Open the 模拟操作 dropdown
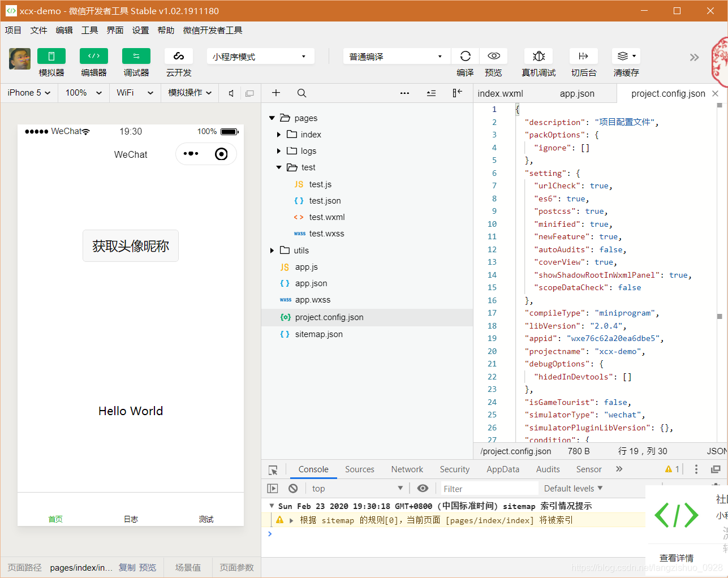This screenshot has height=578, width=728. [190, 93]
